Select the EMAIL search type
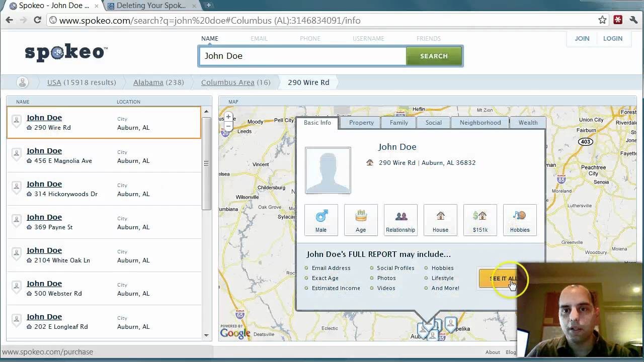644x362 pixels. click(259, 39)
